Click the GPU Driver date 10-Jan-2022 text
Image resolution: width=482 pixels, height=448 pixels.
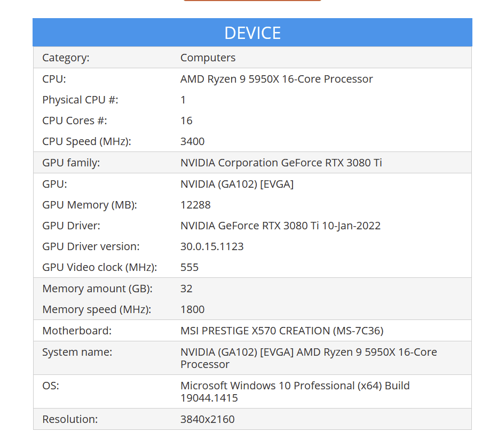[351, 226]
